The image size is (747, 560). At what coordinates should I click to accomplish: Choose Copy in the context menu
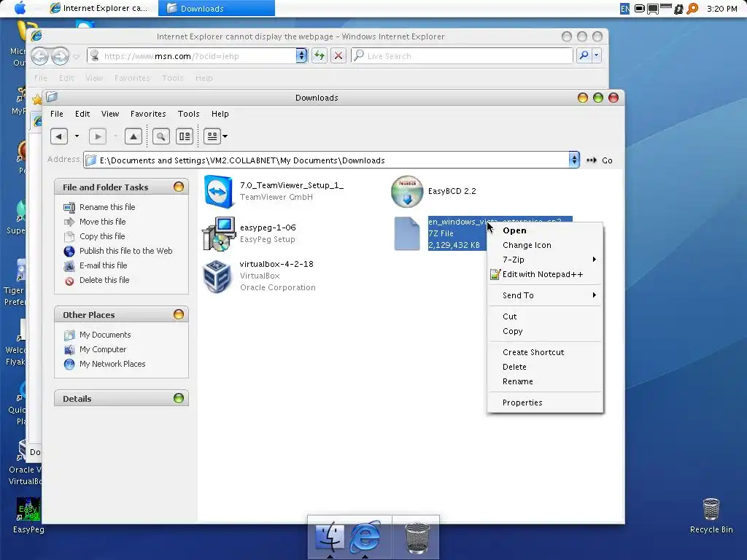(x=545, y=331)
